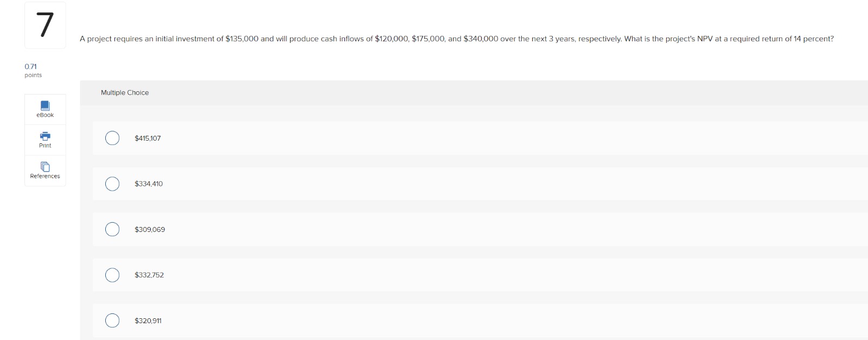This screenshot has height=340, width=868.
Task: Select the $415,107 radio button
Action: (112, 138)
